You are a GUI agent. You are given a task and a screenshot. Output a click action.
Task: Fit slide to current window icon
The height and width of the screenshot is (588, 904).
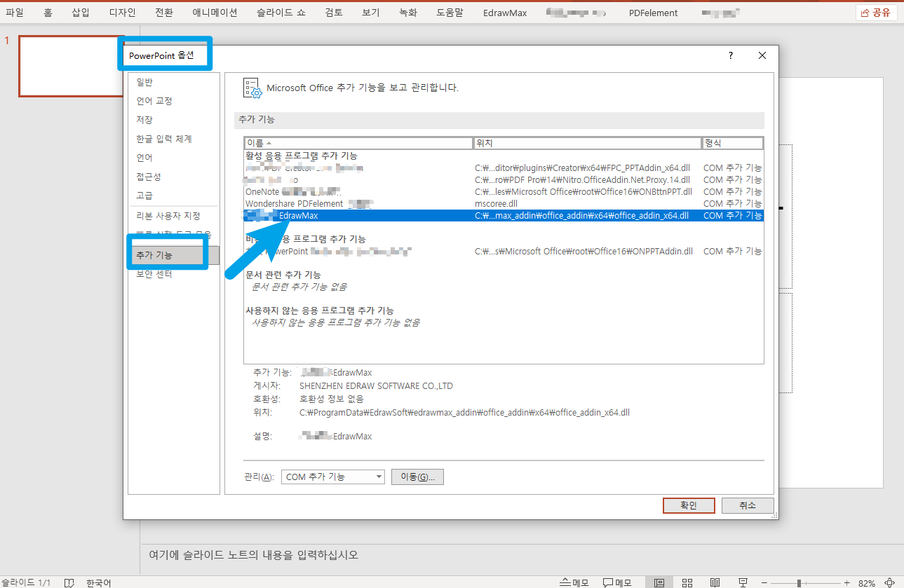pyautogui.click(x=890, y=582)
